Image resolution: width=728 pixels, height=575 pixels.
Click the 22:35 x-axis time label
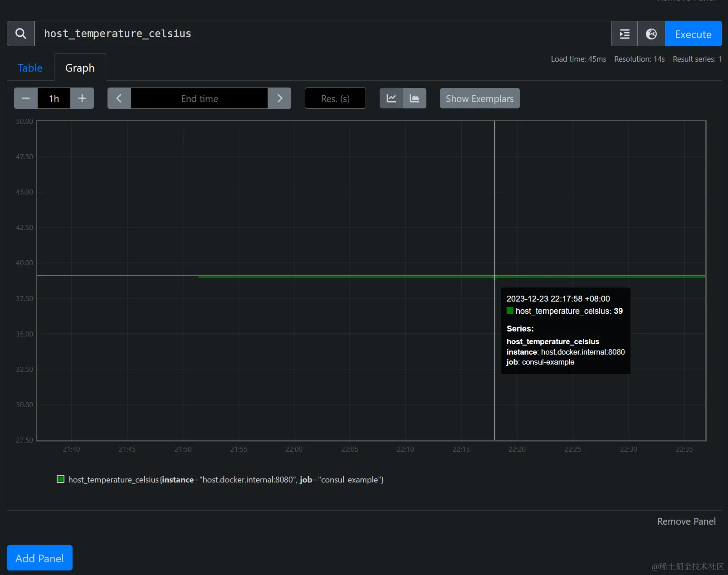pos(684,449)
